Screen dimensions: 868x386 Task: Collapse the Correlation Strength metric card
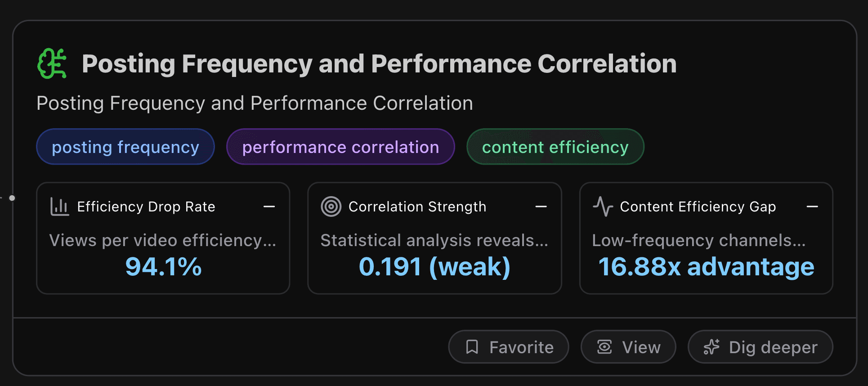point(541,206)
